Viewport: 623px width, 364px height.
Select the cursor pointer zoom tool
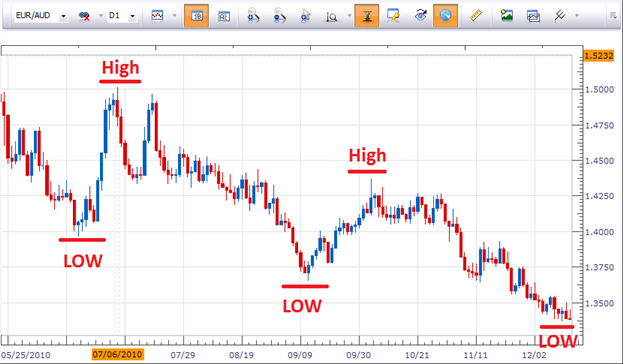[x=305, y=15]
